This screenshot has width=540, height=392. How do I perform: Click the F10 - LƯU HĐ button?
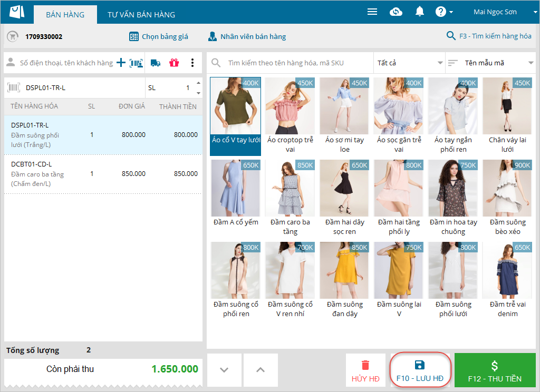click(x=420, y=371)
